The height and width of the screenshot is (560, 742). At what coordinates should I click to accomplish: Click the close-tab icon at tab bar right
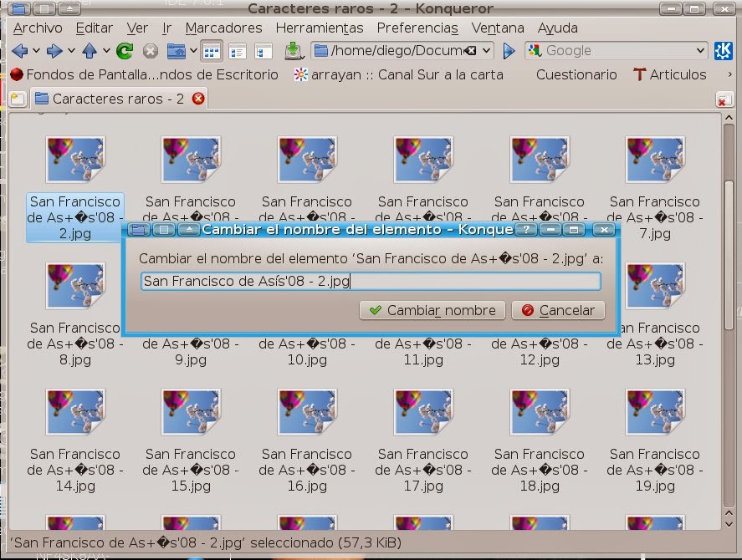[x=724, y=99]
